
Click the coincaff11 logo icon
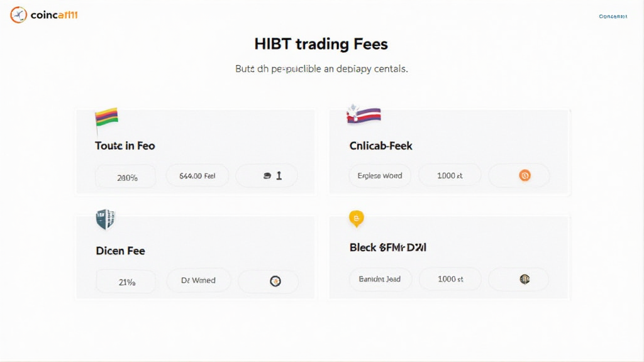[18, 14]
